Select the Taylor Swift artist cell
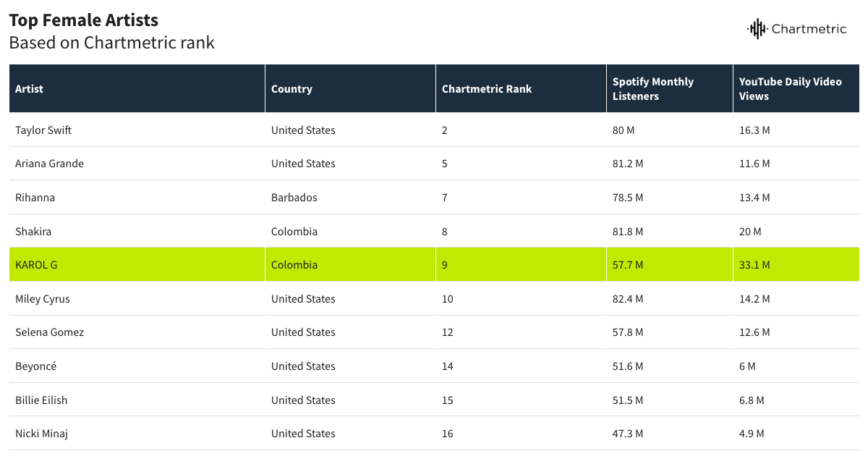 click(43, 130)
